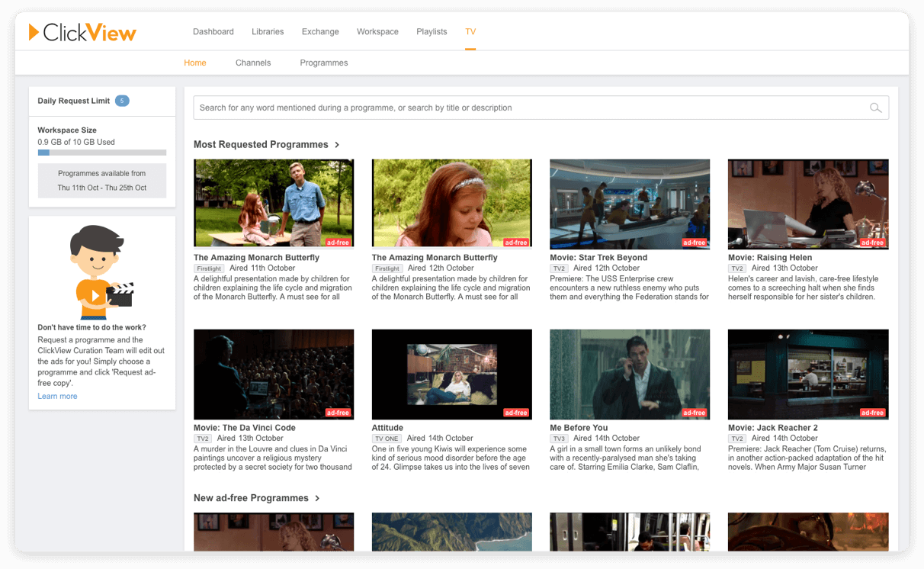Open the Dashboard menu
Viewport: 924px width, 569px height.
click(213, 32)
